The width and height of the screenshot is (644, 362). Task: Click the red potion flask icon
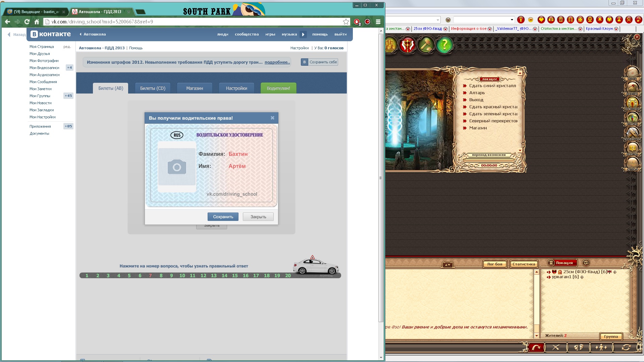(x=619, y=20)
